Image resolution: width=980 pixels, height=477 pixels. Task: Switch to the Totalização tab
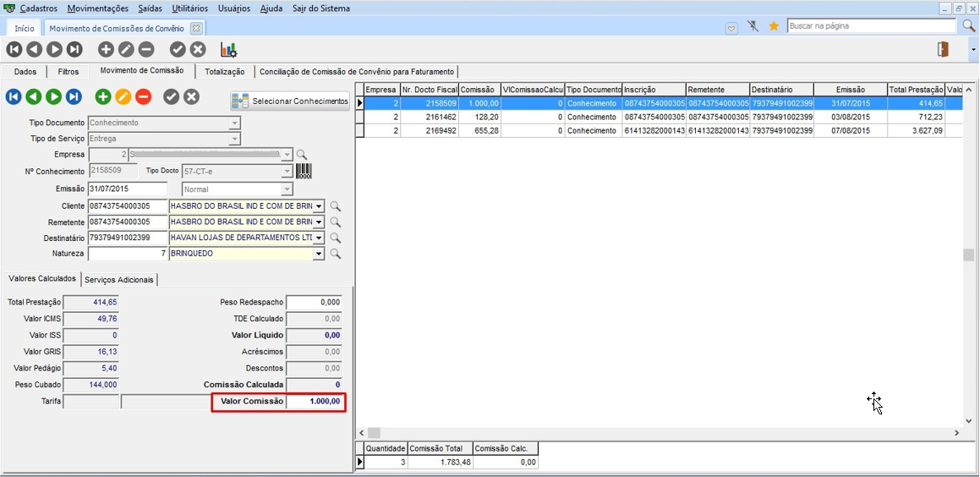pyautogui.click(x=225, y=72)
